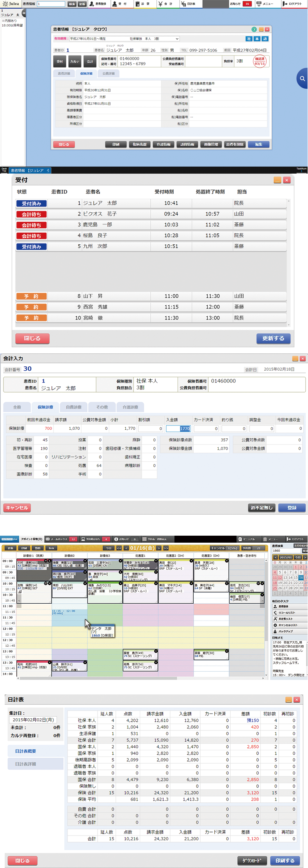
Task: Click the お知らせ notification badge showing 16
Action: (x=247, y=4)
